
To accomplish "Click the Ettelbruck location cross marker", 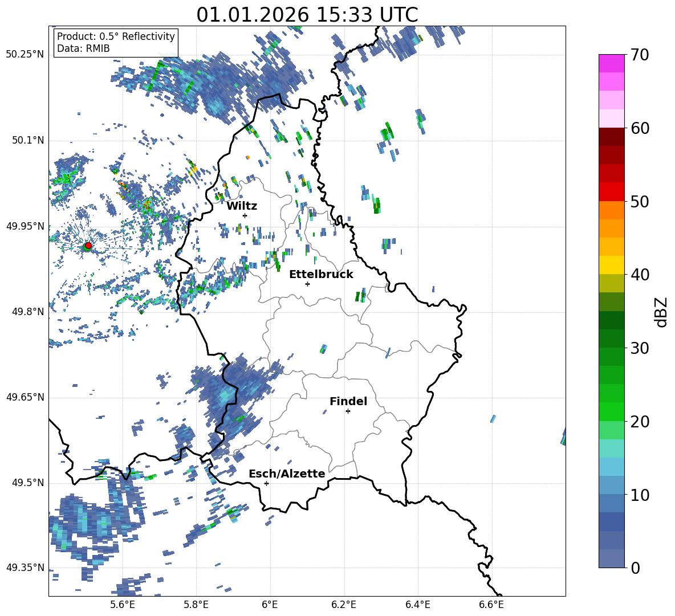I will tap(307, 284).
